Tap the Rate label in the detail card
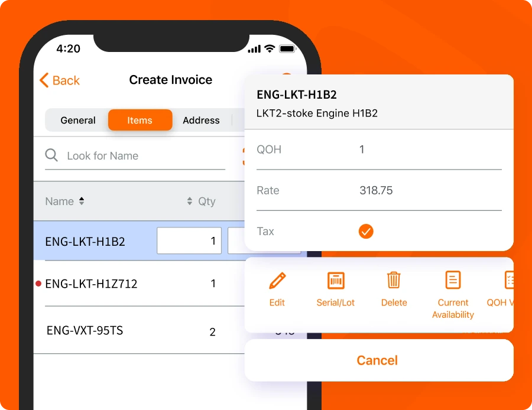The image size is (532, 410). pyautogui.click(x=268, y=190)
